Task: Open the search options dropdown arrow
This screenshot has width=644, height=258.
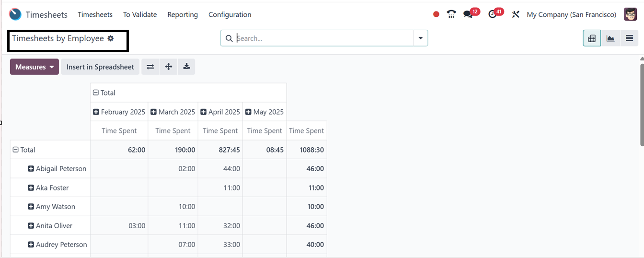Action: (420, 38)
